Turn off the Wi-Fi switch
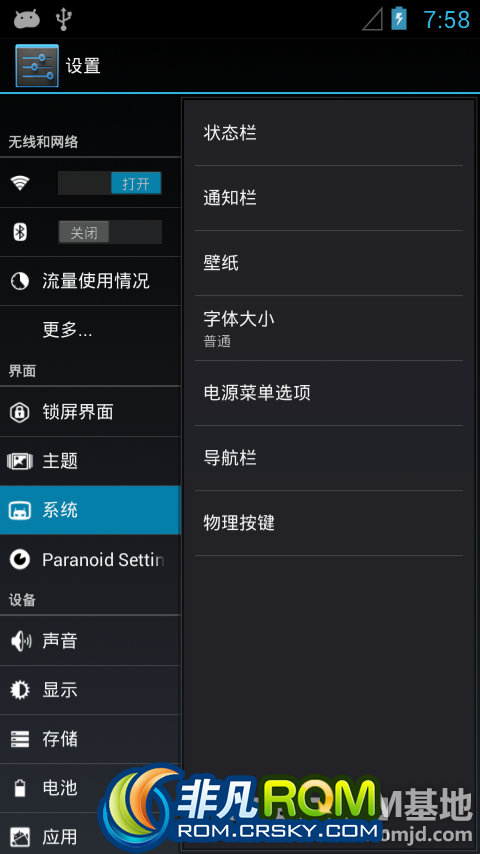Screen dimensions: 480x854 (110, 183)
